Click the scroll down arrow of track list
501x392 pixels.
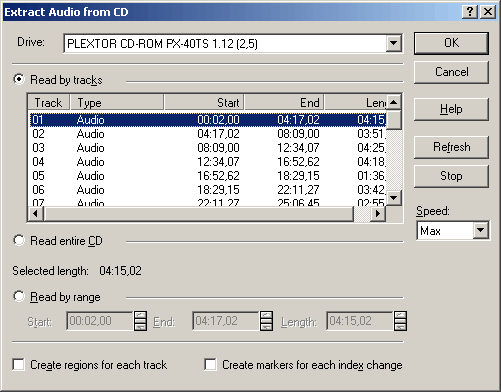394,198
